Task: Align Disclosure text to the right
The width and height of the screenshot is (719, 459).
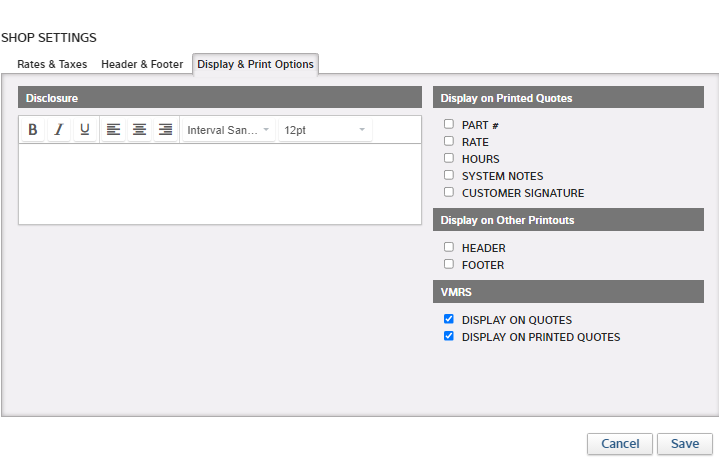Action: click(165, 130)
